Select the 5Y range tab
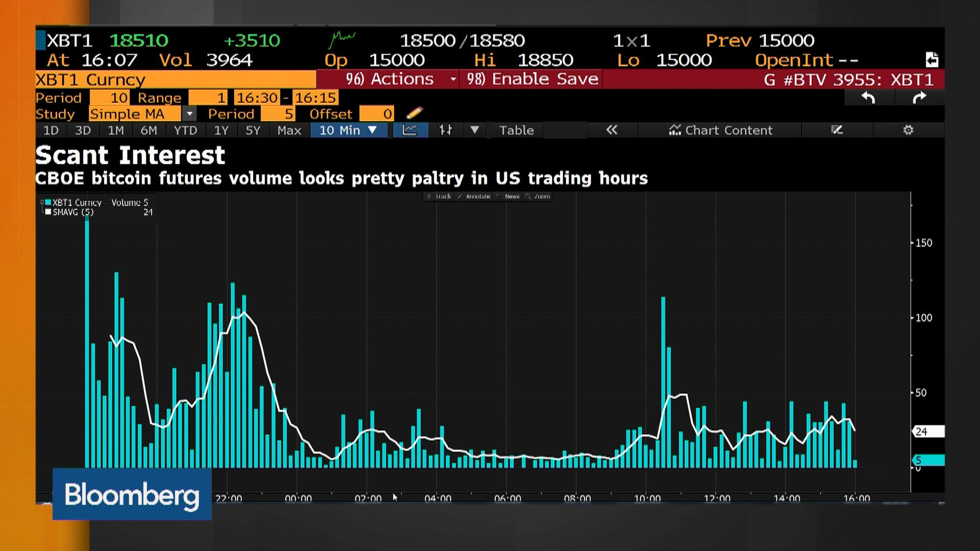 click(x=253, y=130)
